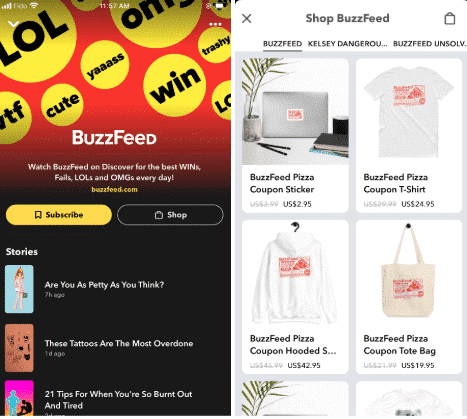Open BuzzFeed Pizza Coupon T-Shirt product
The height and width of the screenshot is (419, 467).
click(x=409, y=135)
